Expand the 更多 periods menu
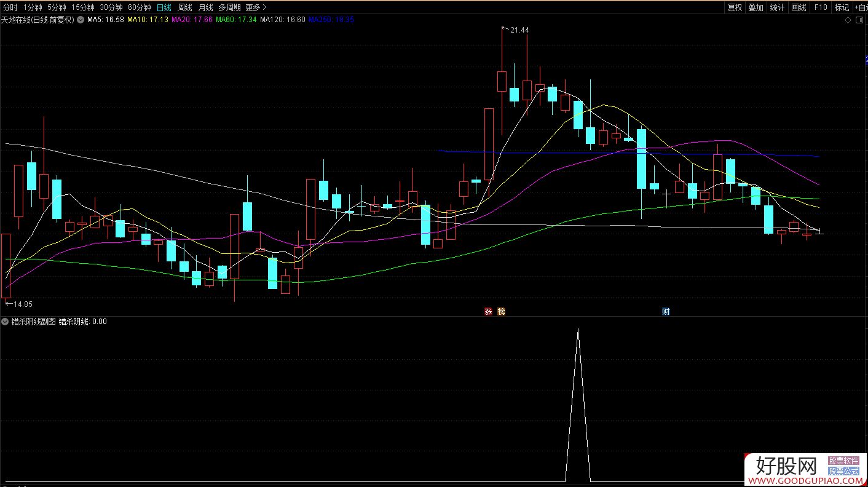The image size is (868, 487). pos(256,7)
